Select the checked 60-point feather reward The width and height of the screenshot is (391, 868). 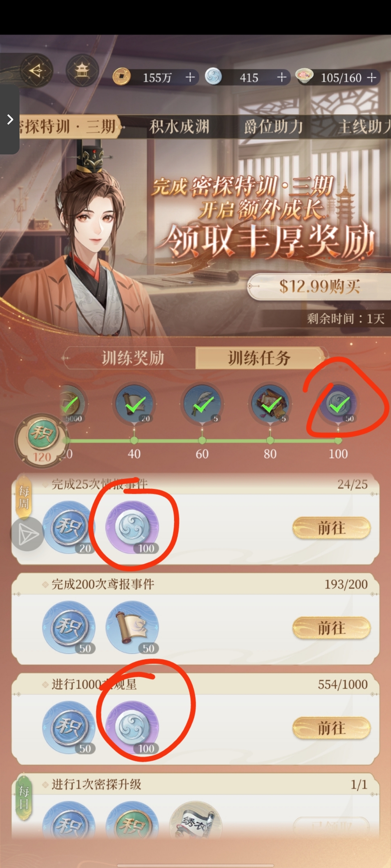202,404
